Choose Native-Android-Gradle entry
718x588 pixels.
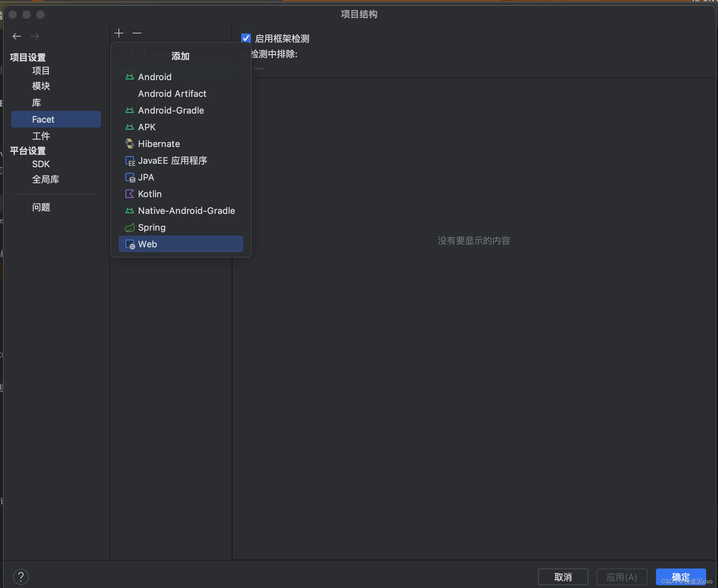coord(181,210)
